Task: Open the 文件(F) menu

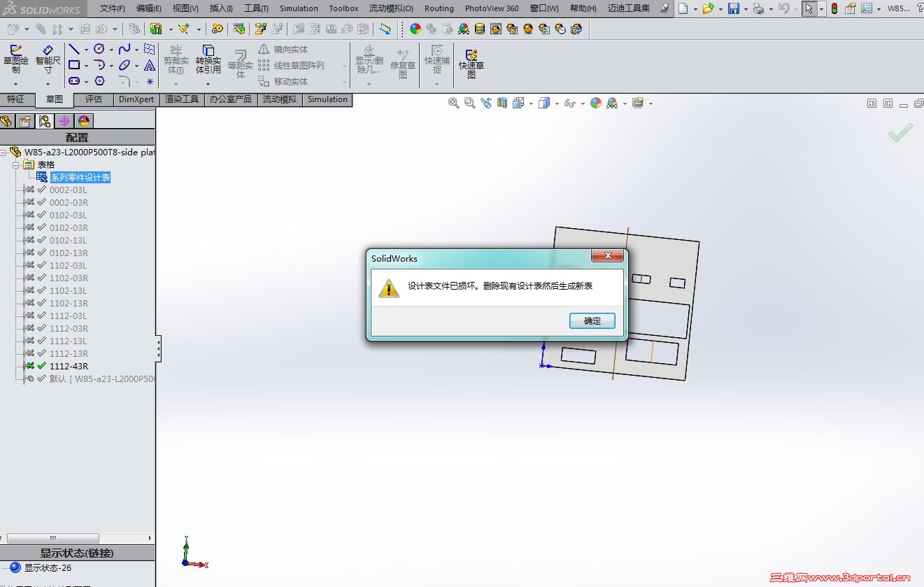Action: coord(113,8)
